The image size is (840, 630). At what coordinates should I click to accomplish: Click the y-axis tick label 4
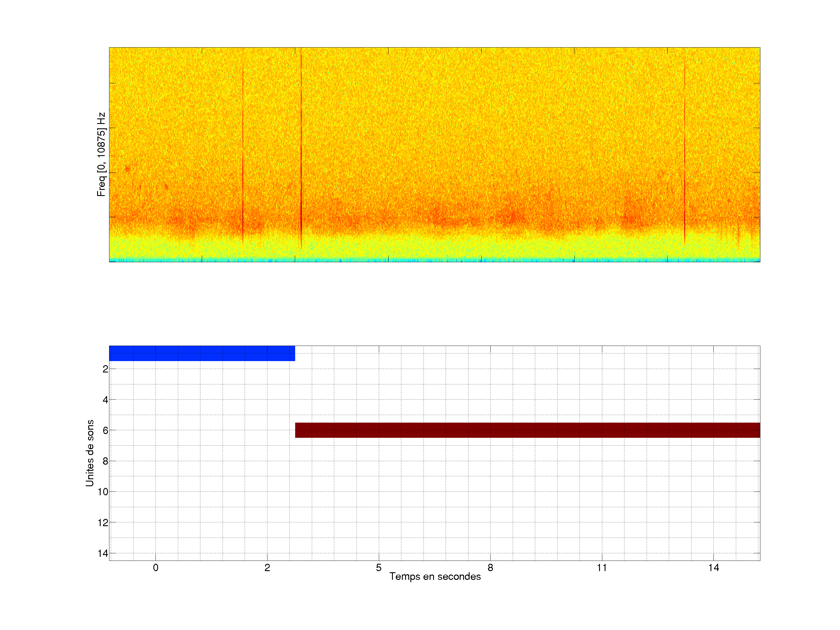tap(105, 400)
